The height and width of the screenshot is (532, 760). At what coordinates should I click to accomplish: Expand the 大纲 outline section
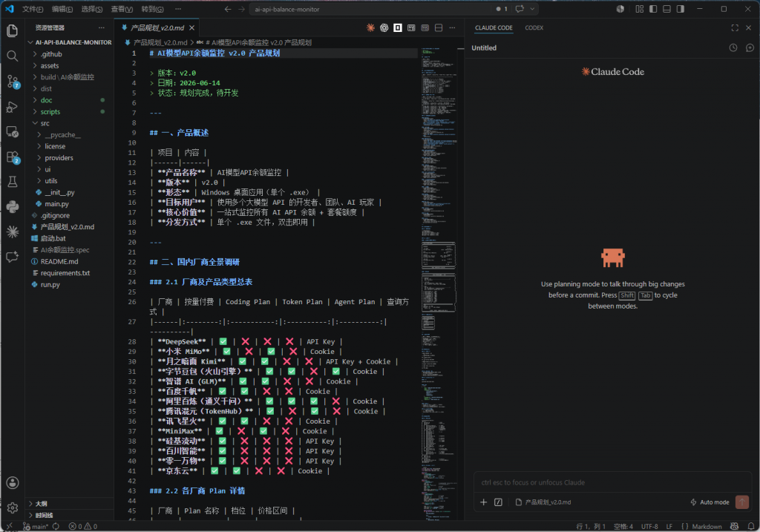(70, 503)
